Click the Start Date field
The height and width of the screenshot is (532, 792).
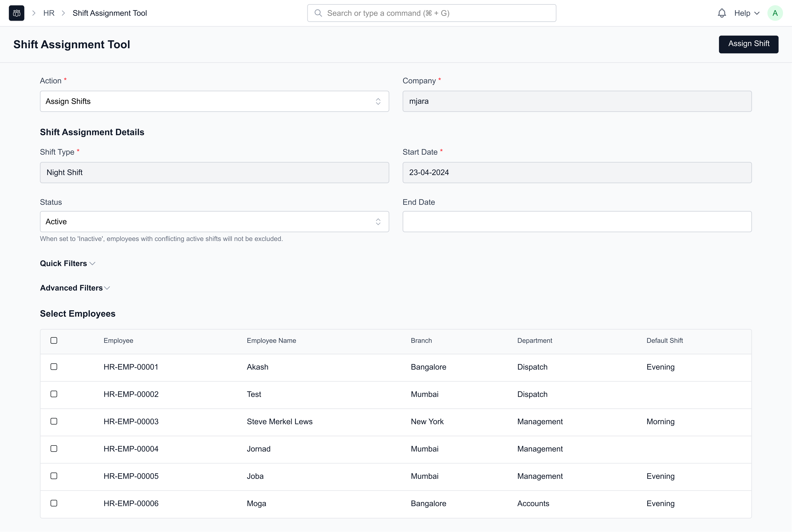[577, 172]
